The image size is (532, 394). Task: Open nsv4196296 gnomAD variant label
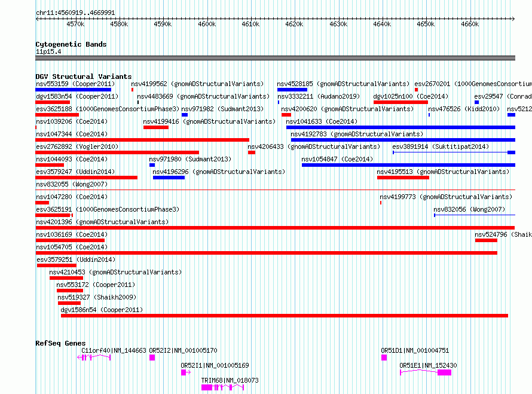[x=219, y=172]
